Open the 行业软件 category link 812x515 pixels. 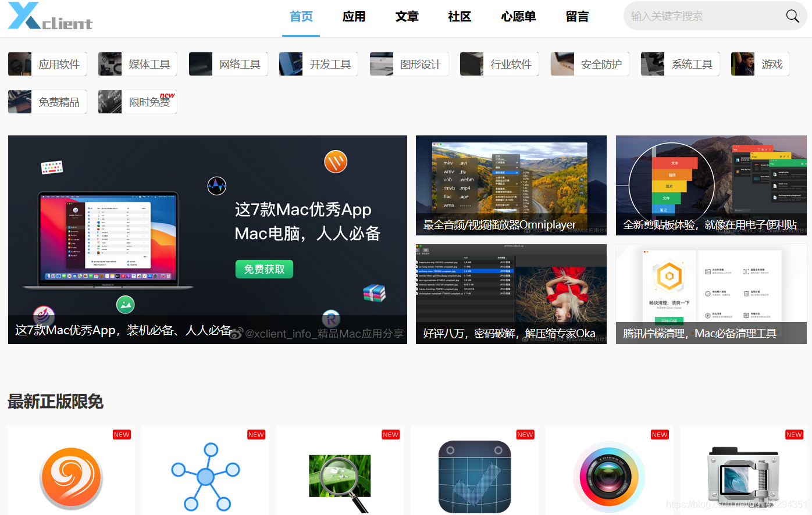[x=500, y=64]
